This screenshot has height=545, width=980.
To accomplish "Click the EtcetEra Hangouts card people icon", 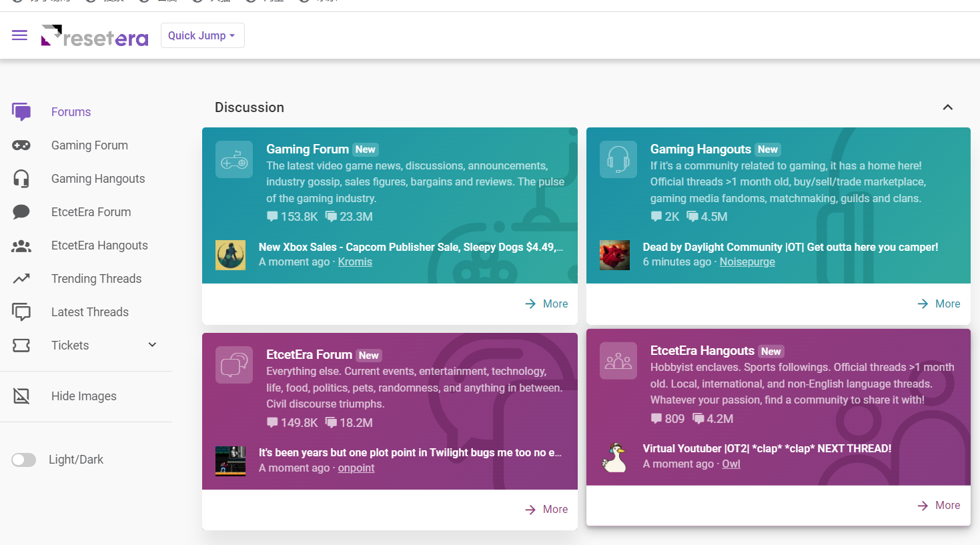I will pos(618,361).
